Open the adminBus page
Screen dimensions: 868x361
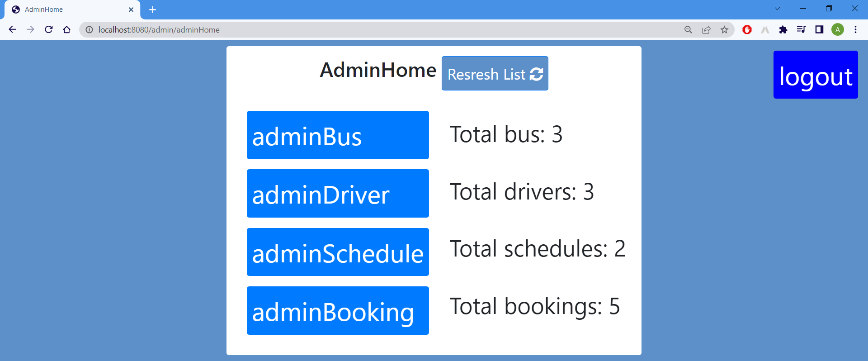click(338, 135)
